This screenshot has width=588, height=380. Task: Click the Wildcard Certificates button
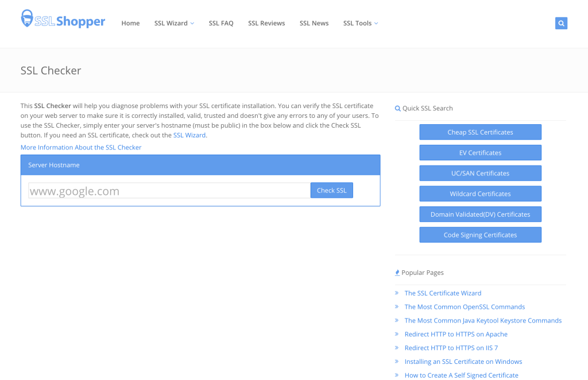(x=480, y=194)
